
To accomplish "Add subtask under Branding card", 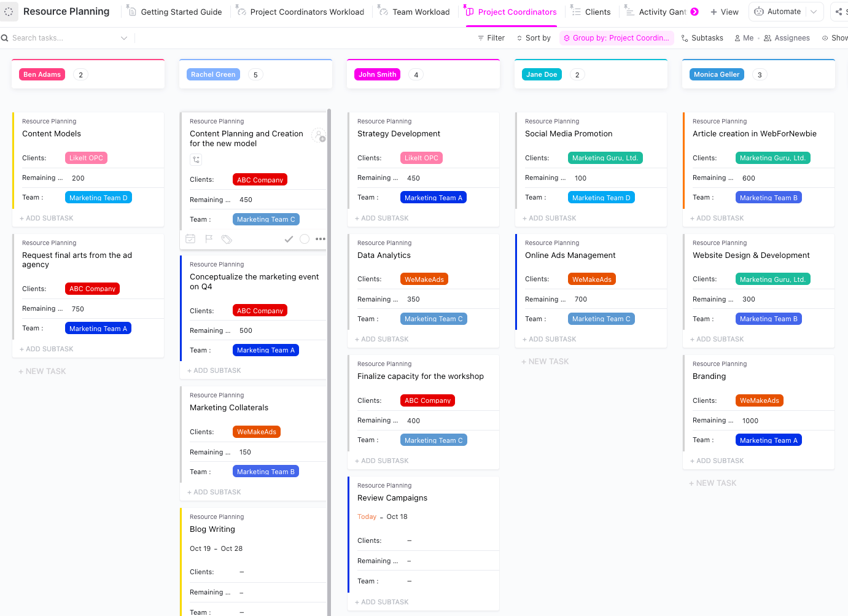I will point(717,461).
